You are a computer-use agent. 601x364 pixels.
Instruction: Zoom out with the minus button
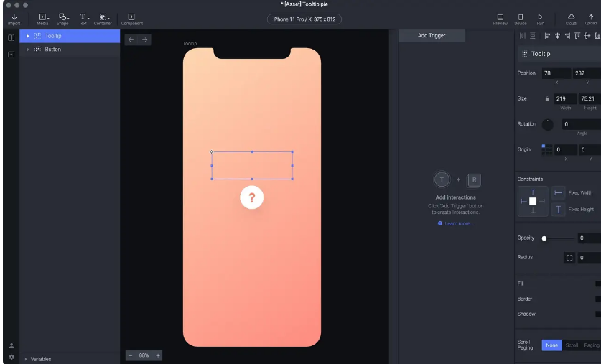[130, 355]
